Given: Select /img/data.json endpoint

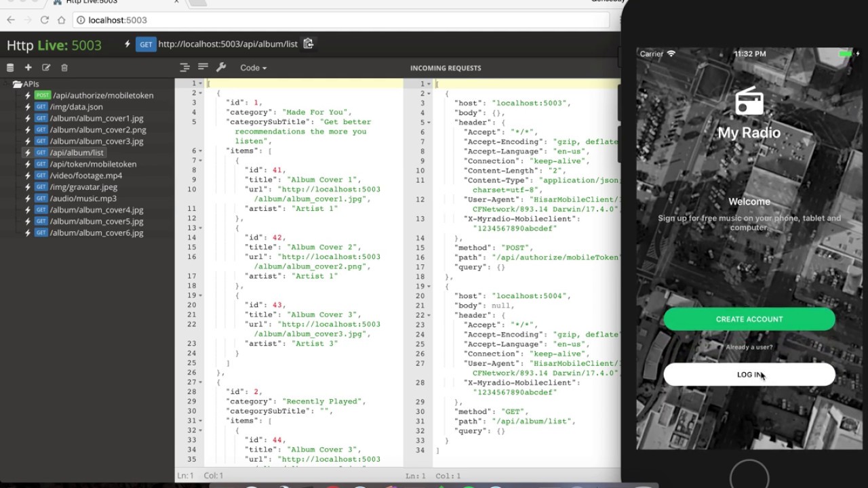Looking at the screenshot, I should point(76,107).
